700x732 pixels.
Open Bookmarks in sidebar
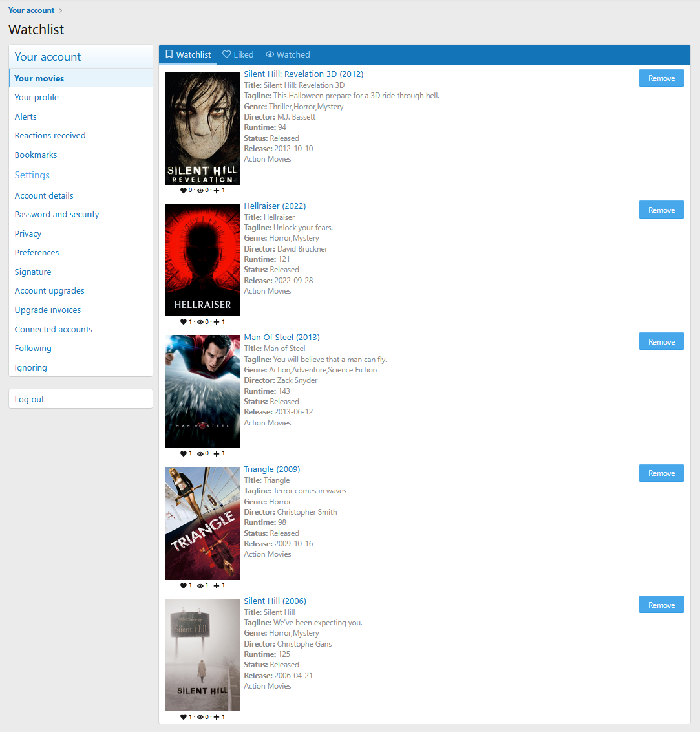click(x=81, y=155)
